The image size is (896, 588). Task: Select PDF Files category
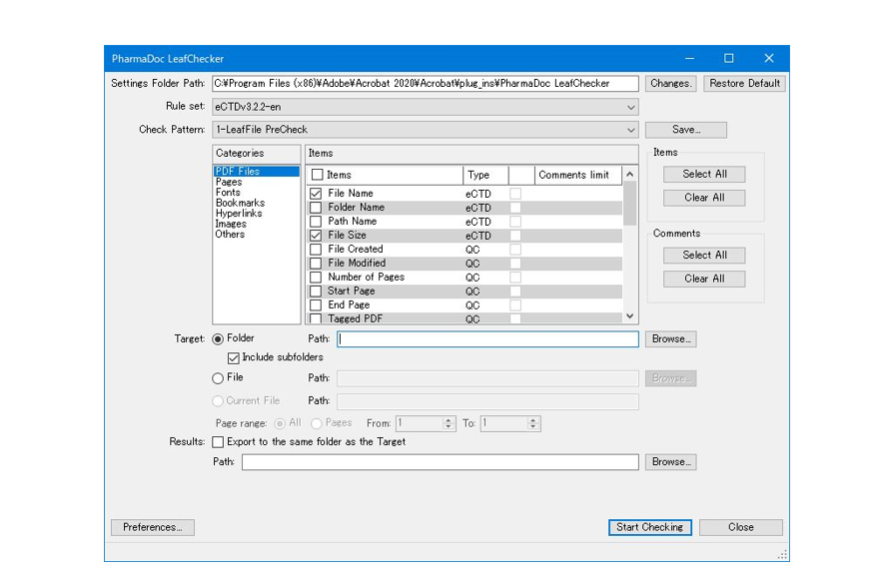pos(256,172)
